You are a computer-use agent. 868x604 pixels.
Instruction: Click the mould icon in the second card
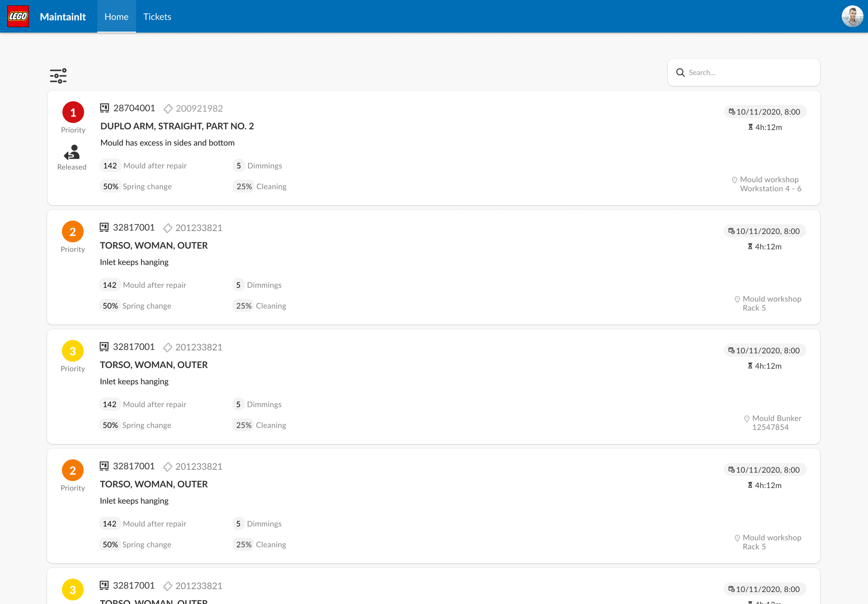click(104, 227)
